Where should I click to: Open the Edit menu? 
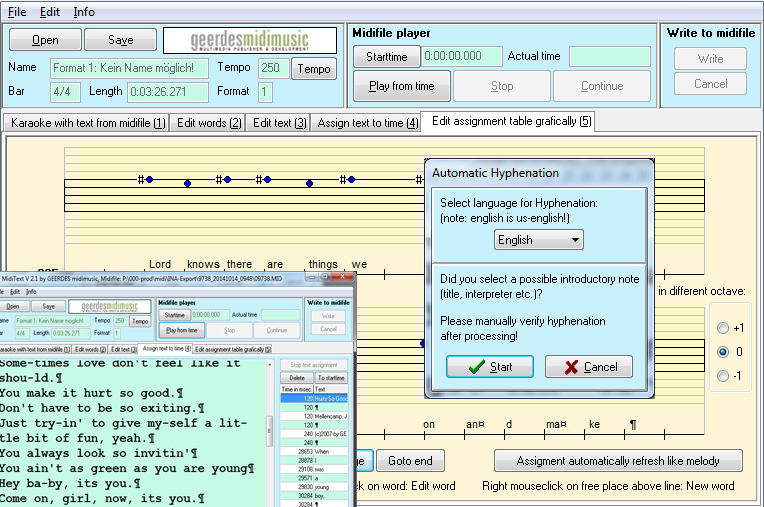coord(50,12)
